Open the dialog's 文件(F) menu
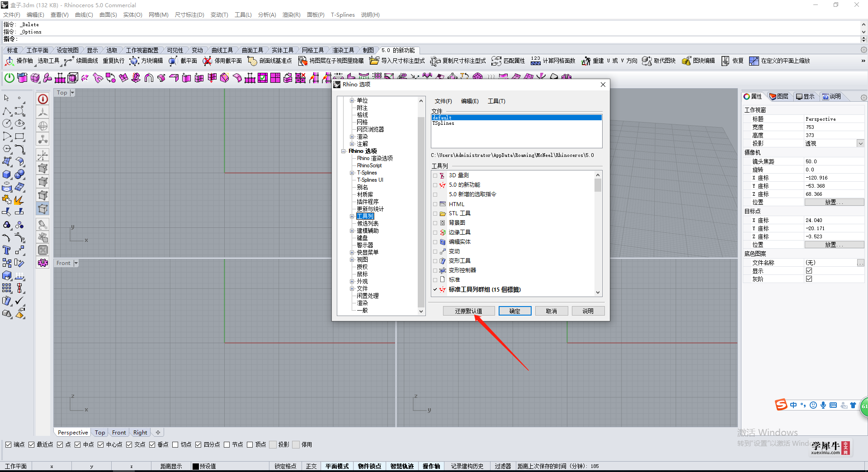The width and height of the screenshot is (868, 472). pyautogui.click(x=443, y=101)
